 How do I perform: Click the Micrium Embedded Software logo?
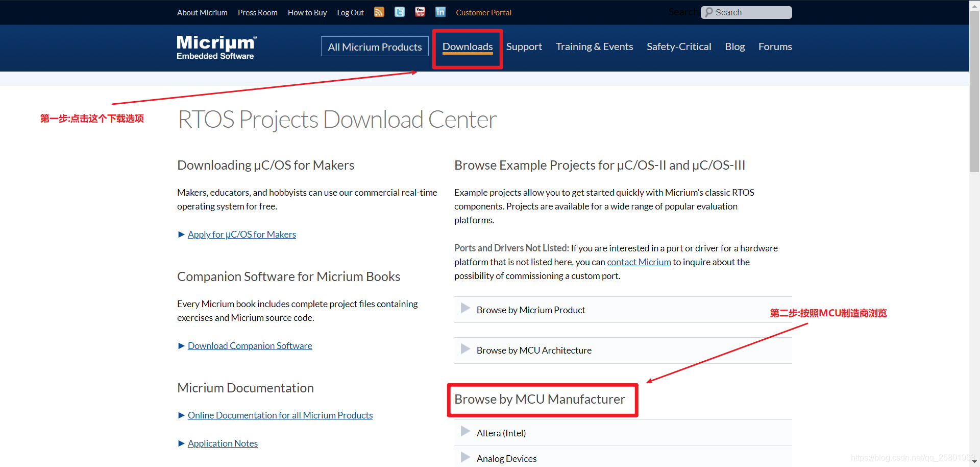click(x=216, y=48)
